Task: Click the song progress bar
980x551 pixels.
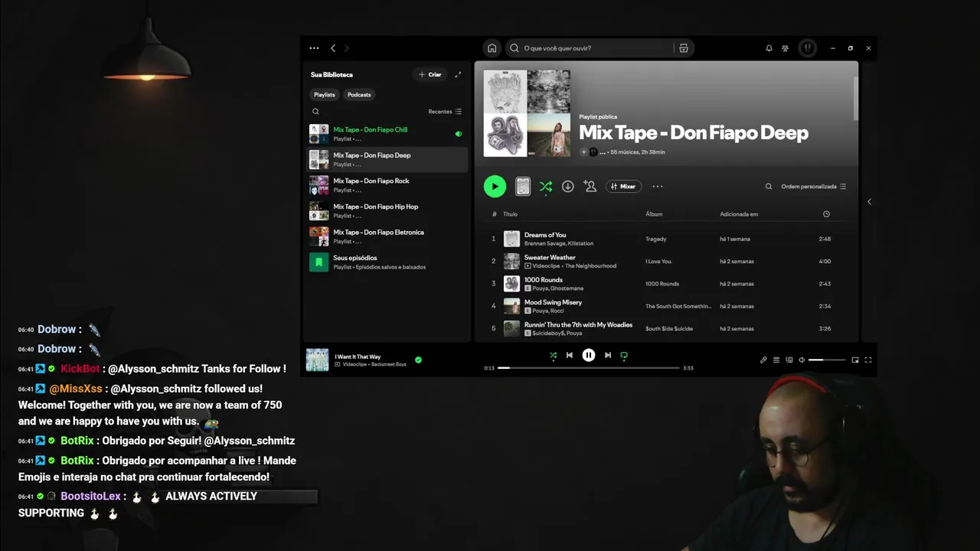Action: tap(589, 368)
